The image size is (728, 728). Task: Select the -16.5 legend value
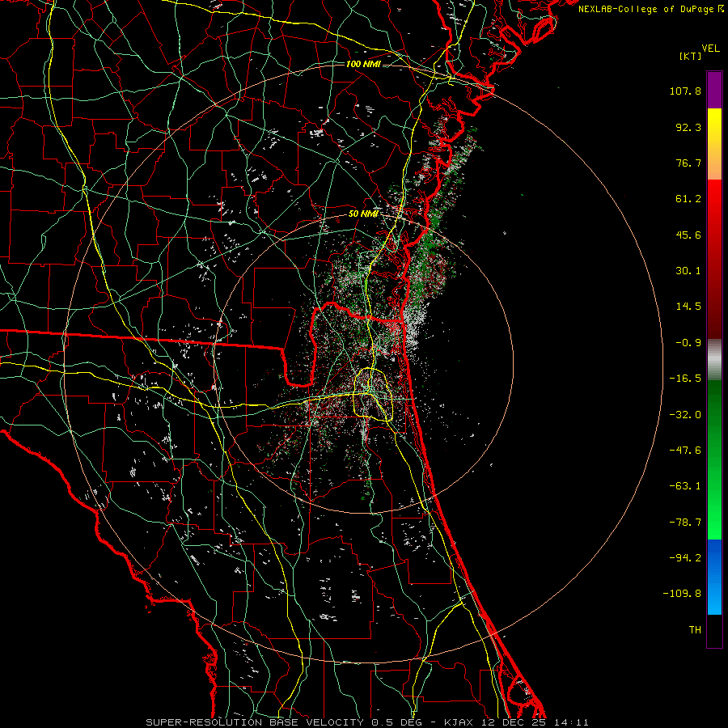[x=685, y=379]
